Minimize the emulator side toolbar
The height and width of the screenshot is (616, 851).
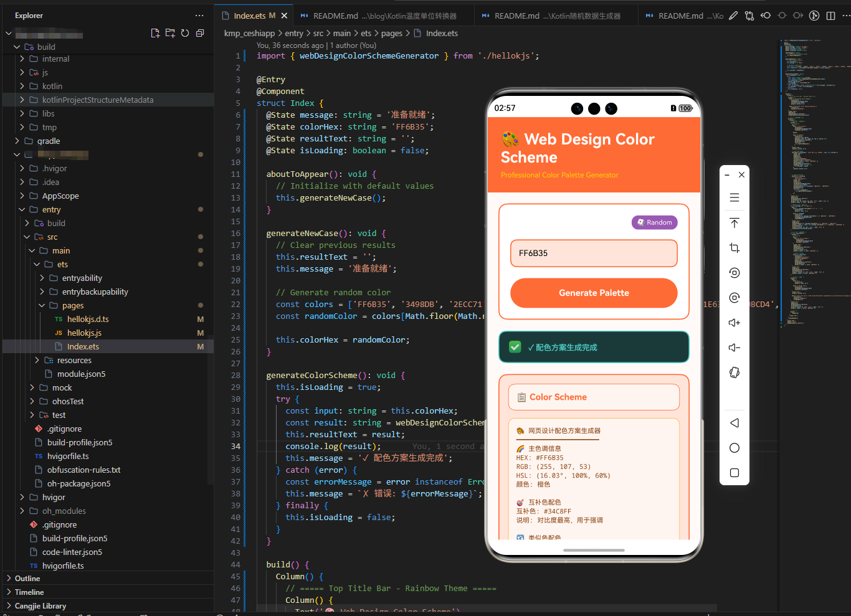point(727,175)
